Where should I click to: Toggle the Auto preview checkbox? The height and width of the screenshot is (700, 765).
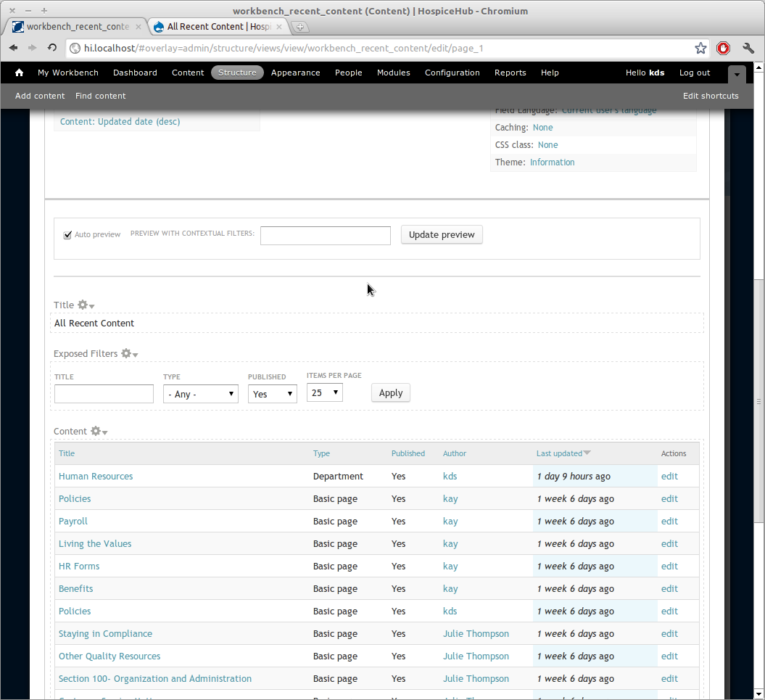(68, 235)
